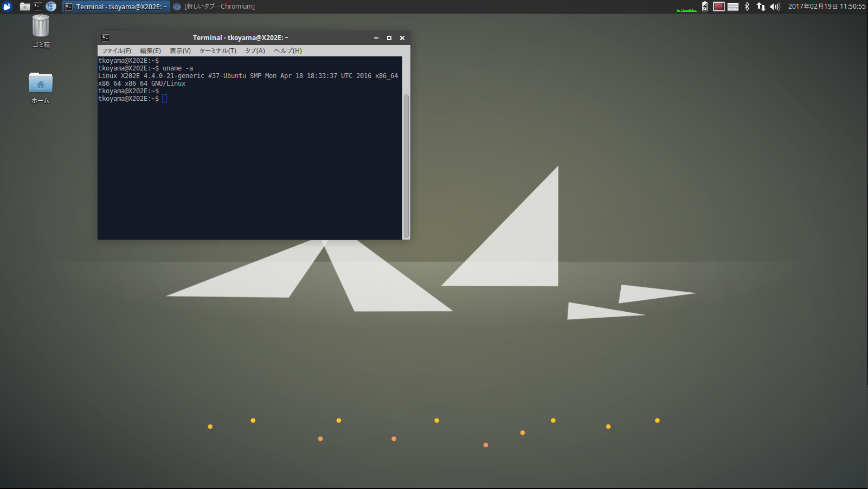Screen dimensions: 868x489
Task: Launch terminal from the panel launcher
Action: [38, 7]
